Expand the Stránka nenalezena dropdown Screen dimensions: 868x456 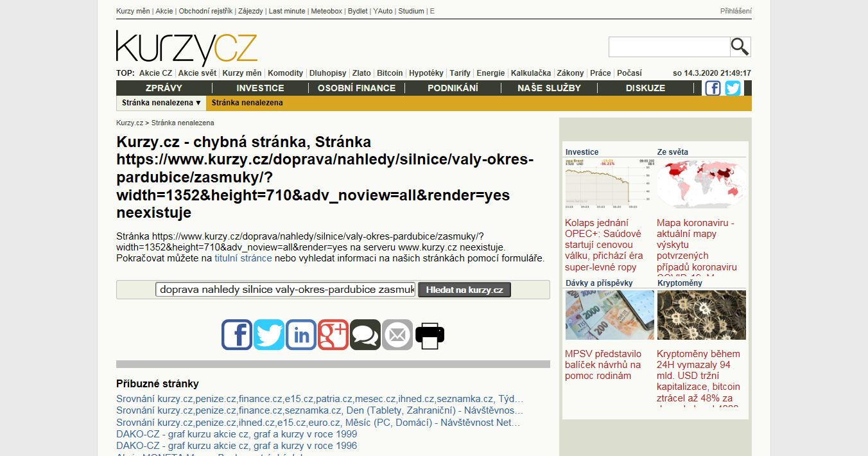point(162,103)
